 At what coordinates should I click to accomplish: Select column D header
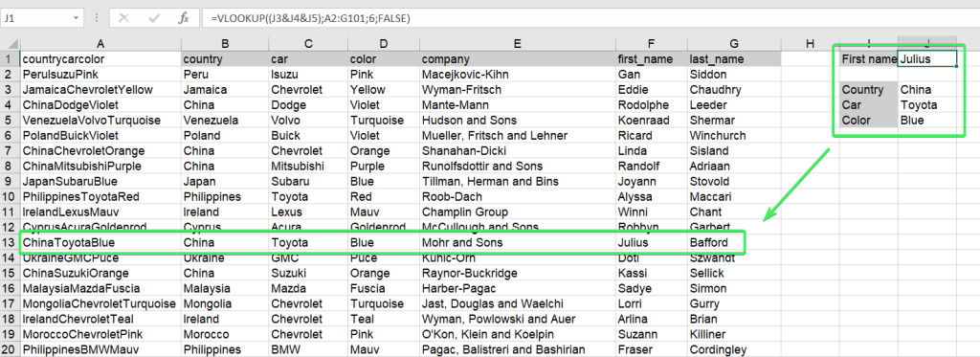coord(384,43)
